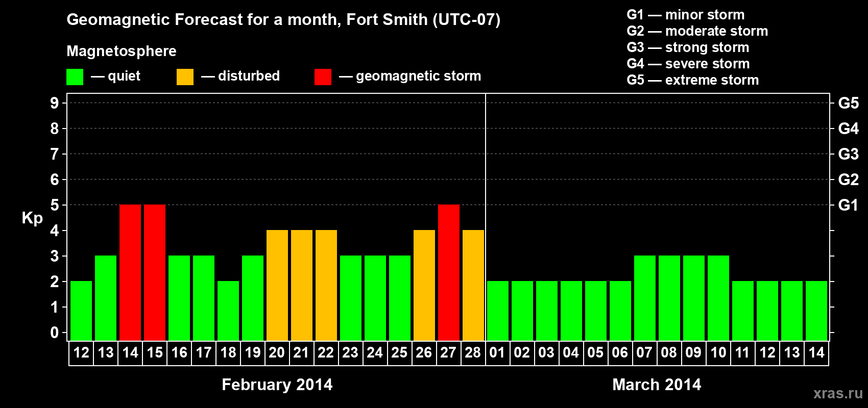Click the green quiet legend swatch
Image resolution: width=868 pixels, height=408 pixels.
75,77
